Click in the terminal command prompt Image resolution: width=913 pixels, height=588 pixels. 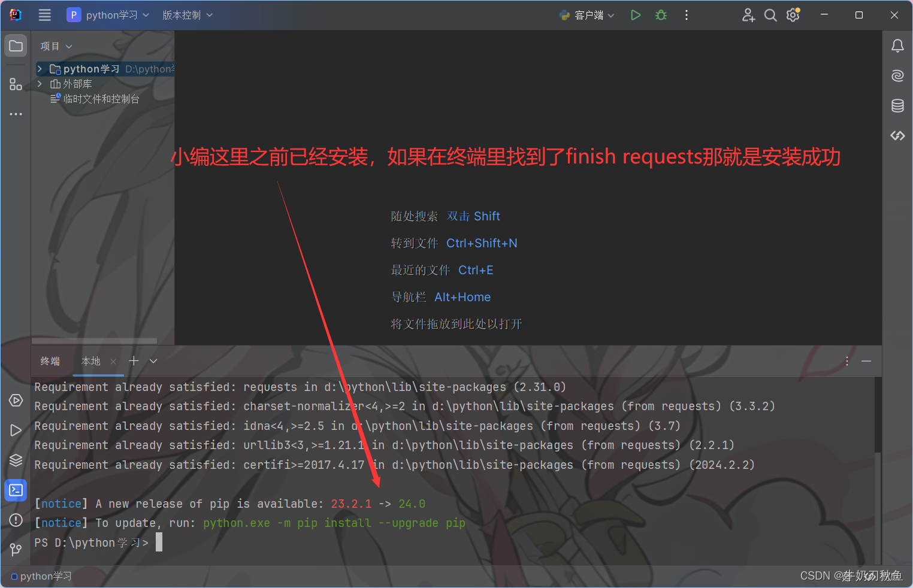pos(158,542)
